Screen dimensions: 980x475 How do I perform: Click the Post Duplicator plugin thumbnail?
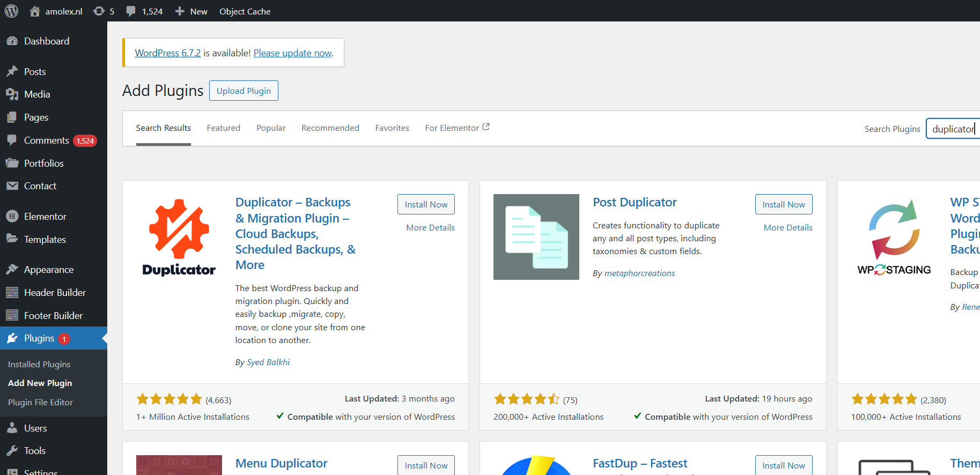click(x=536, y=237)
